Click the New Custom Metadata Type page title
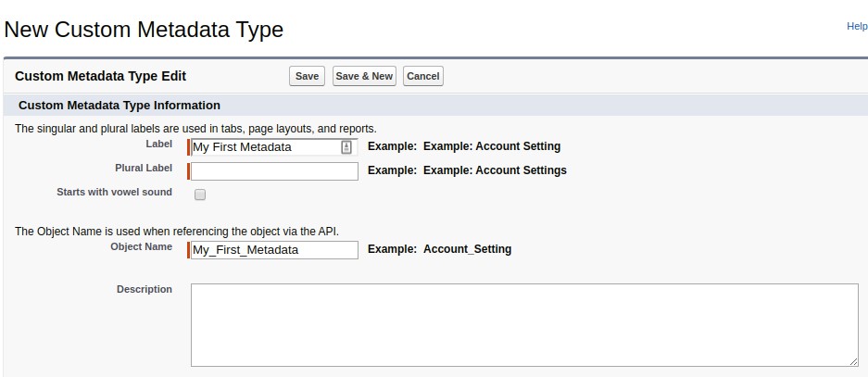This screenshot has height=377, width=868. pos(144,30)
